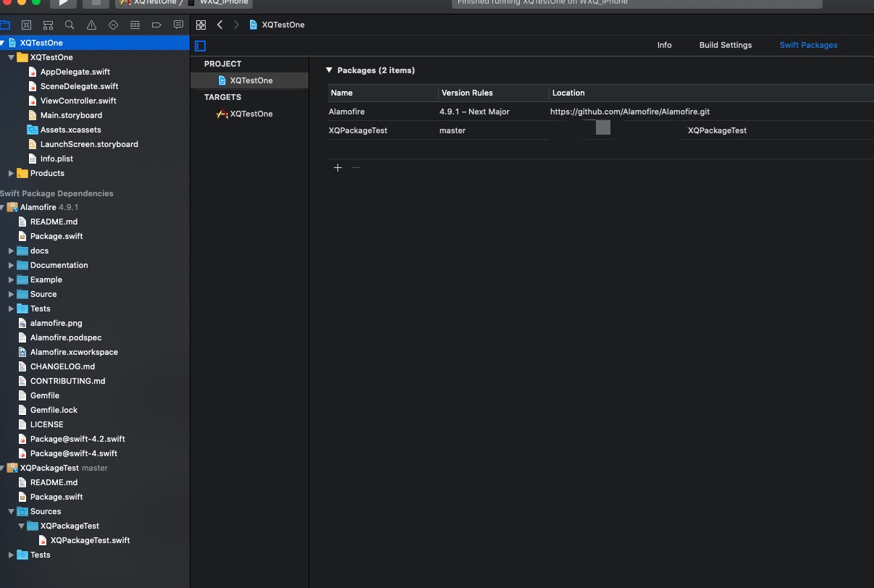Choose the WXQ_iPhone run destination
This screenshot has width=874, height=588.
(219, 3)
